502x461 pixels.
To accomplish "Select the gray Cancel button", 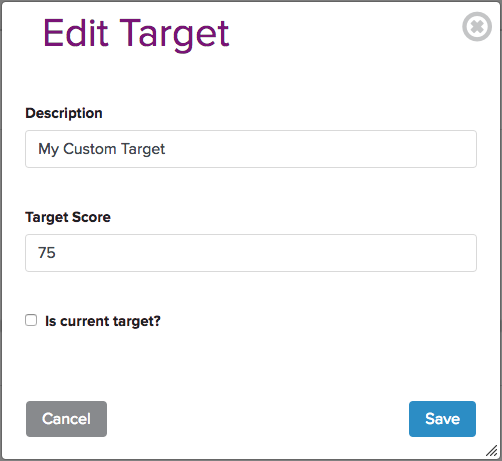I will click(x=66, y=419).
